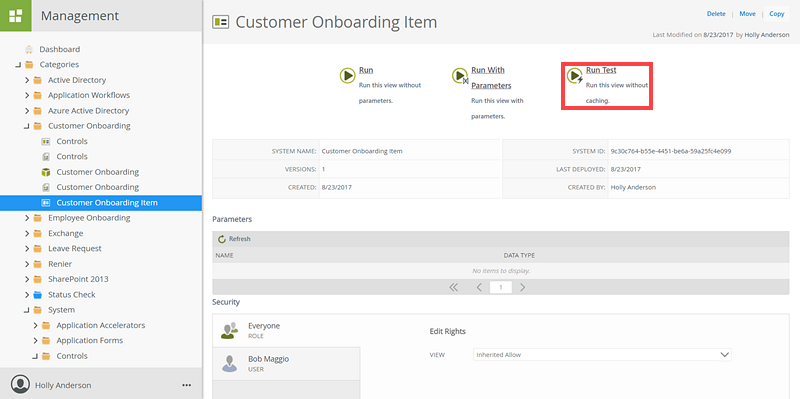
Task: Click the Exchange folder icon
Action: (37, 233)
